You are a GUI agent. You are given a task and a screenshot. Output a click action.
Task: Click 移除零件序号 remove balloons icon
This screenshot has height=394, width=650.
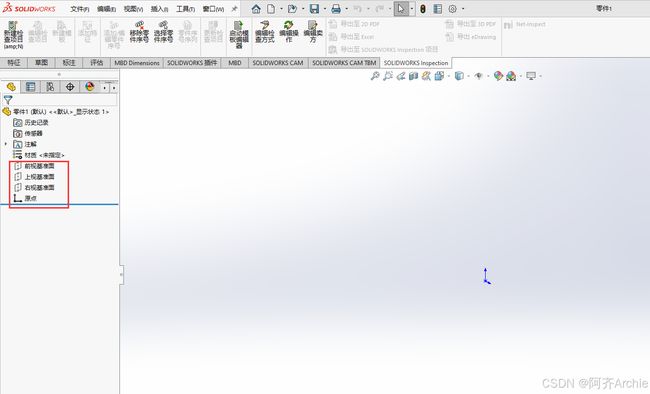click(139, 32)
